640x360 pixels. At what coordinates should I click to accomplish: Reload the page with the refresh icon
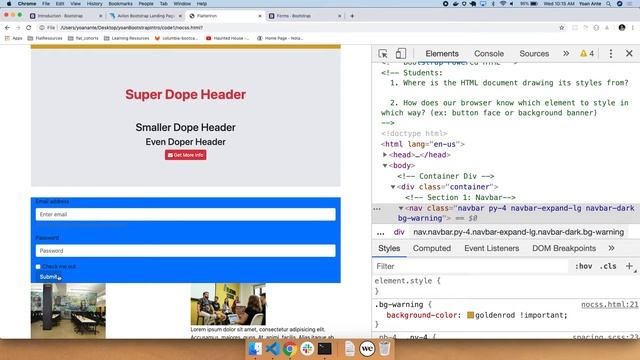click(x=28, y=28)
